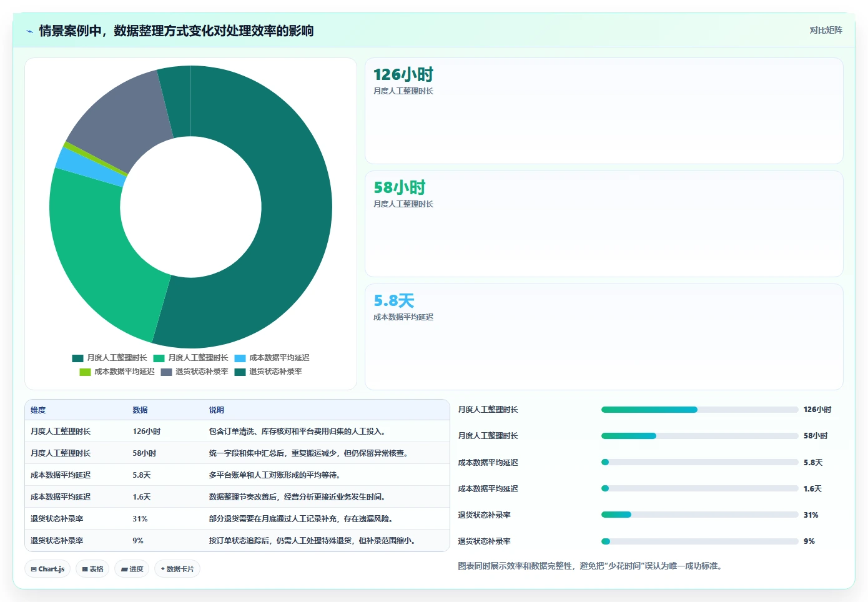Toggle green 月度人工整理时长 legend swatch
The image size is (868, 602).
click(x=159, y=358)
